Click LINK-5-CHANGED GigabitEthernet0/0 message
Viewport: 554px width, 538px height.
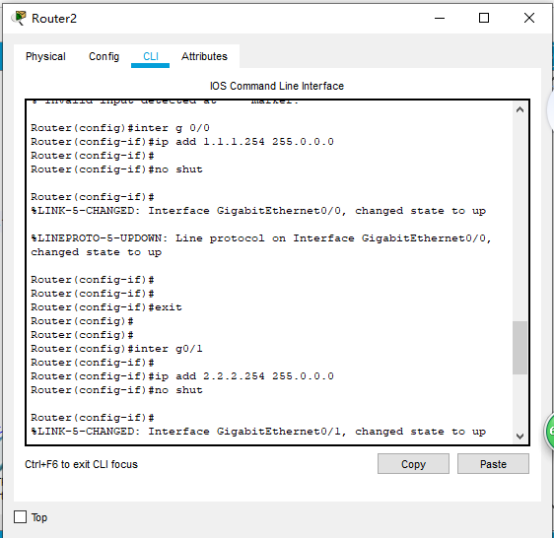258,211
